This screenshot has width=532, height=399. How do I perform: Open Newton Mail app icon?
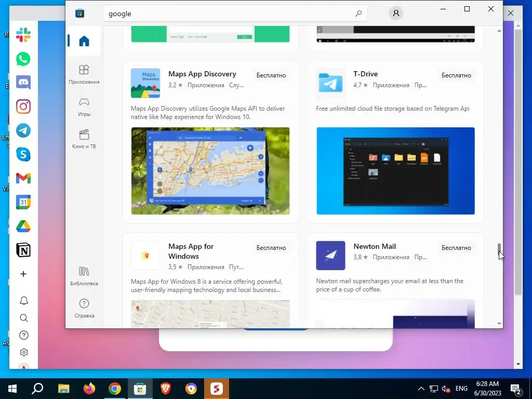[330, 256]
